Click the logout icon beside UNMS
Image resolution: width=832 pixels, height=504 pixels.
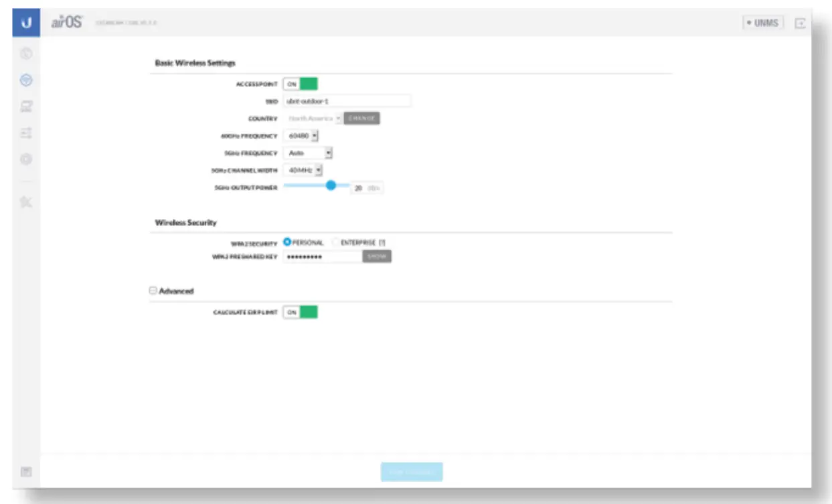click(x=800, y=23)
